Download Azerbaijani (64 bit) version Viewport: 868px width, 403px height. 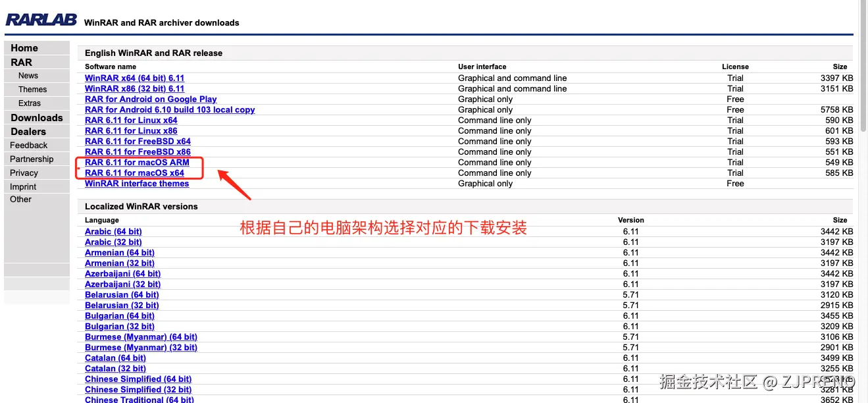coord(123,274)
